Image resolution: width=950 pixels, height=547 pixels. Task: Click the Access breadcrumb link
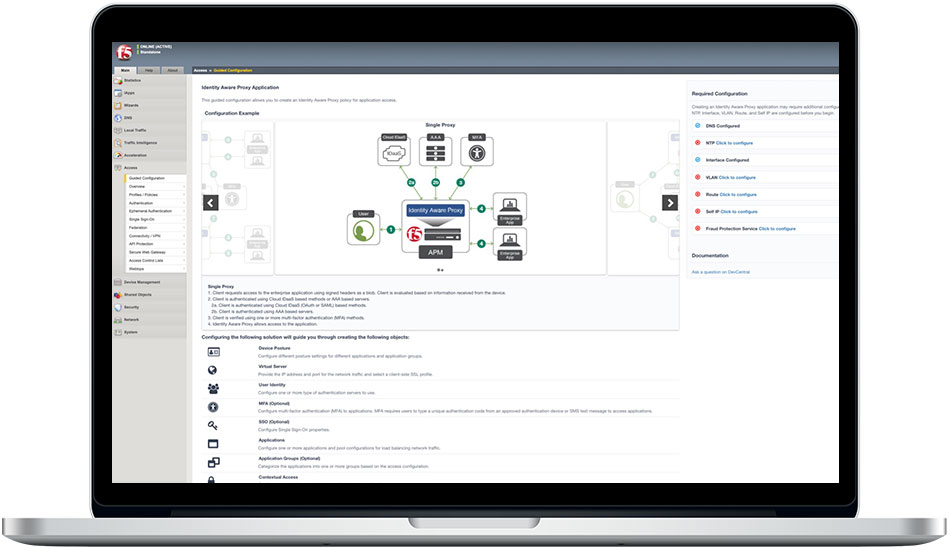coord(200,70)
